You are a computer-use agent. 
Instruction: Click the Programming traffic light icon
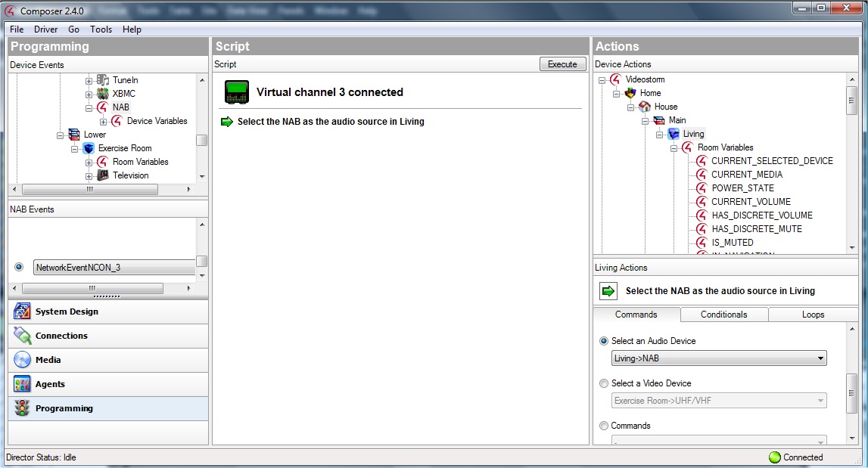pos(22,408)
